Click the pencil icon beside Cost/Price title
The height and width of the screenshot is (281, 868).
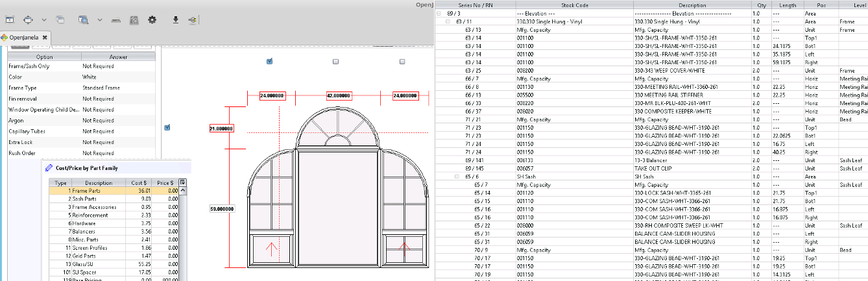[49, 167]
